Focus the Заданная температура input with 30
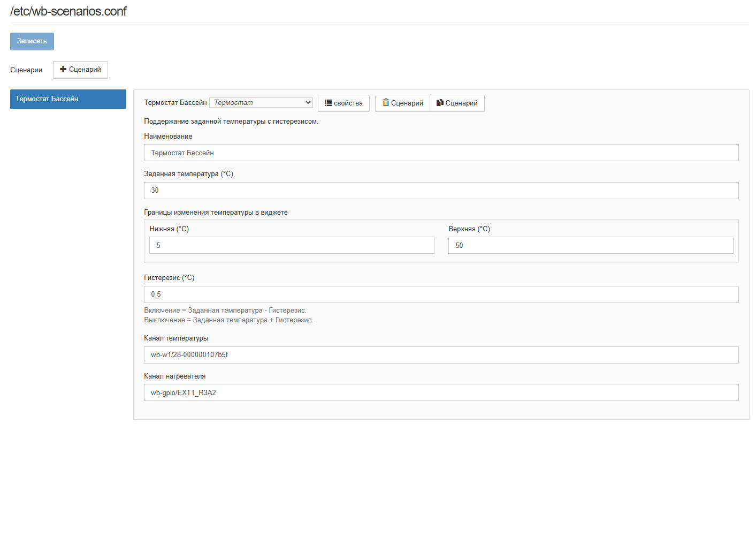 pos(441,191)
